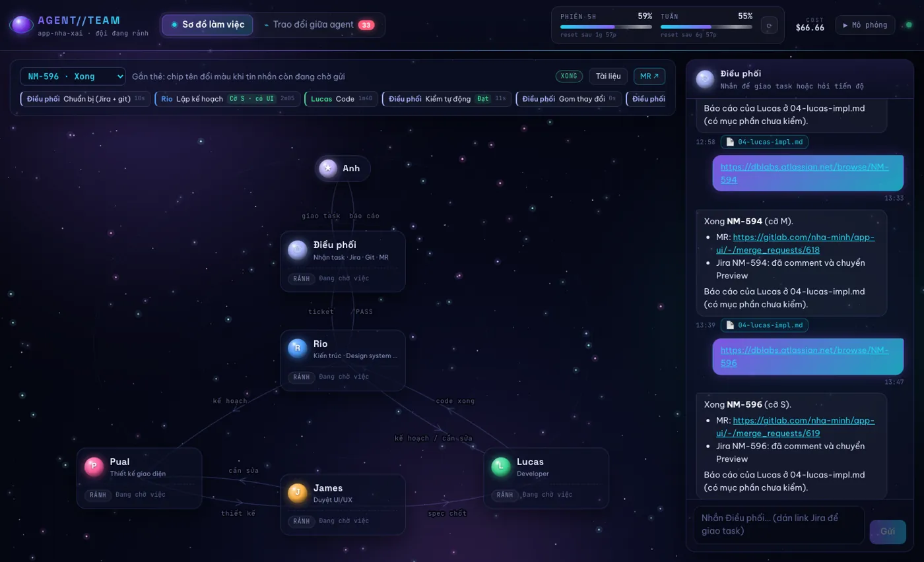Open the MR external link button
The height and width of the screenshot is (562, 924).
click(x=649, y=77)
